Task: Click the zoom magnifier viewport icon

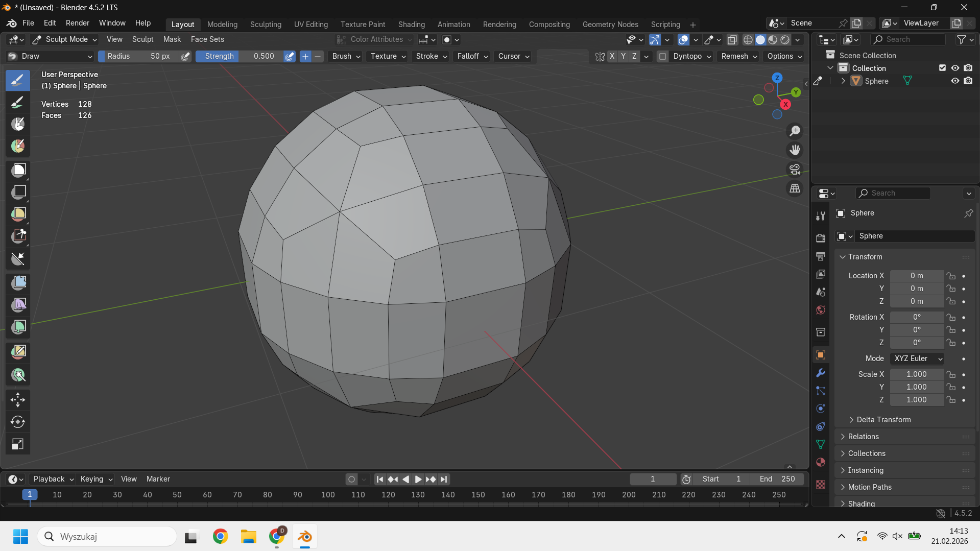Action: [x=795, y=131]
